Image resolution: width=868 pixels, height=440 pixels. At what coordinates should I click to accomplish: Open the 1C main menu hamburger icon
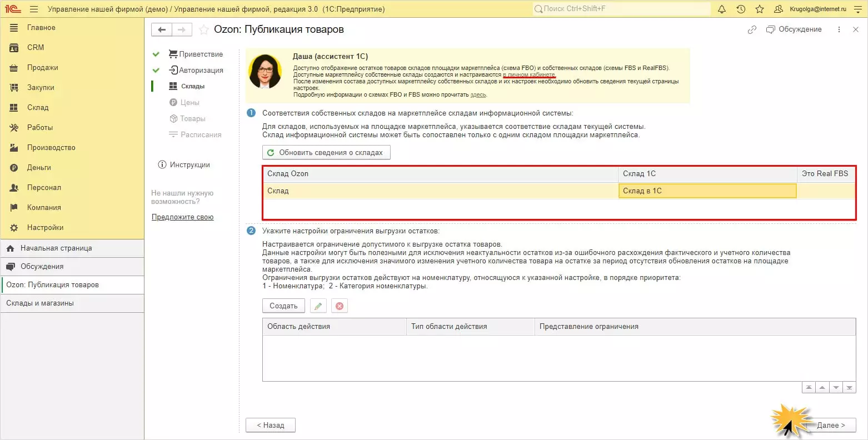point(34,9)
